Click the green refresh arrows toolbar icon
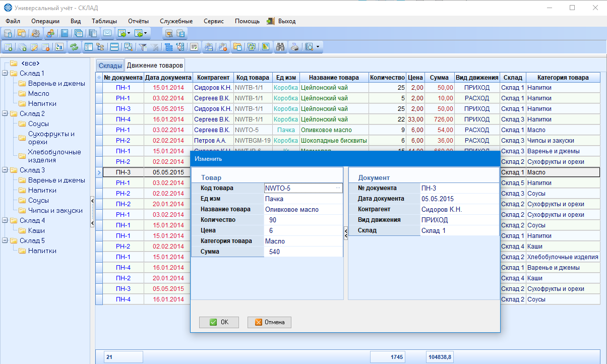The width and height of the screenshot is (607, 364). pos(74,47)
